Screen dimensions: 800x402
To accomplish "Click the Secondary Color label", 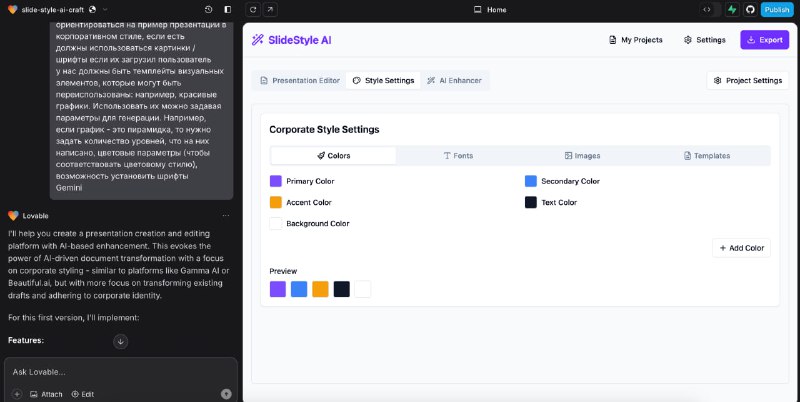I will pos(570,181).
